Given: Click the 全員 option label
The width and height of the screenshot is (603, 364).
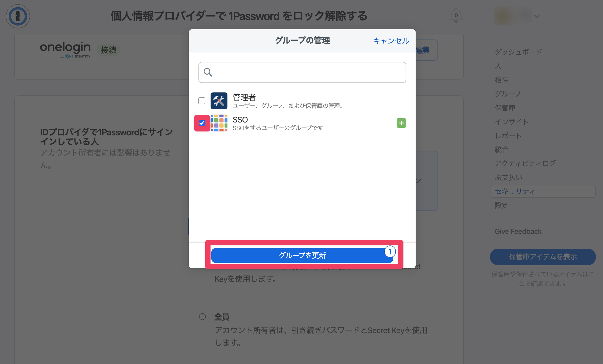Looking at the screenshot, I should pyautogui.click(x=222, y=317).
